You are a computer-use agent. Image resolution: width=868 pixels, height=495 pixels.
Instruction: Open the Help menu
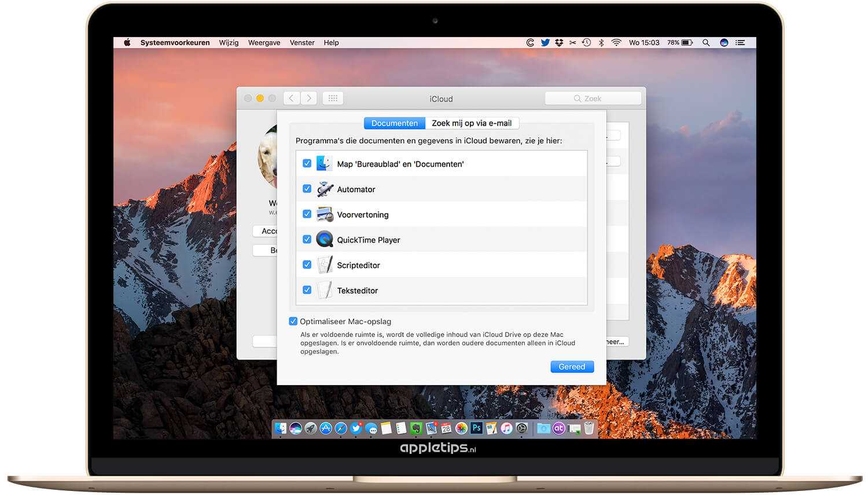[331, 43]
